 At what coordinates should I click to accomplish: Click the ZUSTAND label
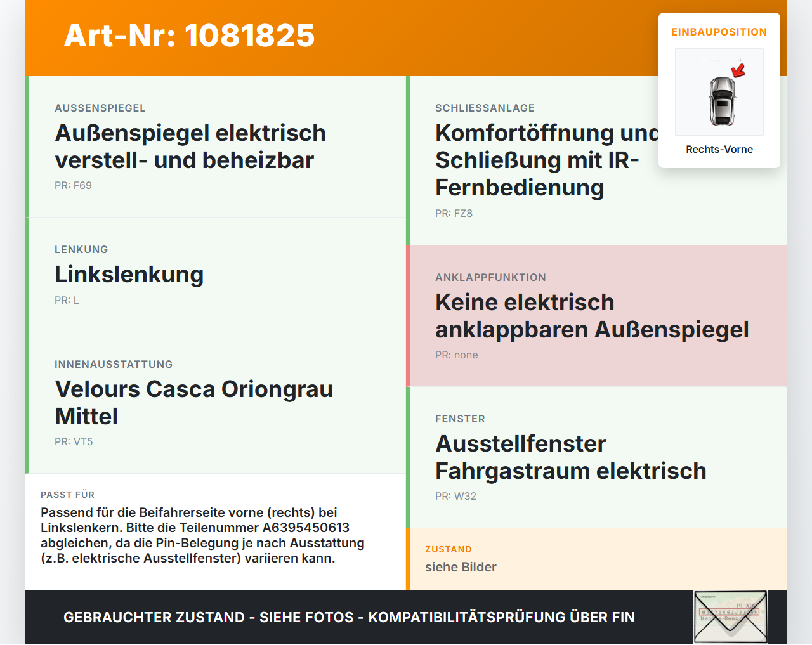tap(449, 549)
